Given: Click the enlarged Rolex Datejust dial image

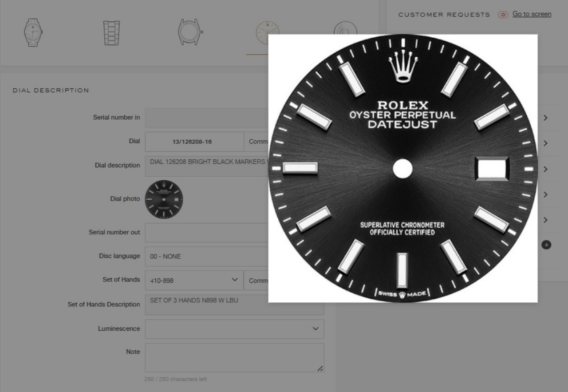Looking at the screenshot, I should [x=402, y=168].
